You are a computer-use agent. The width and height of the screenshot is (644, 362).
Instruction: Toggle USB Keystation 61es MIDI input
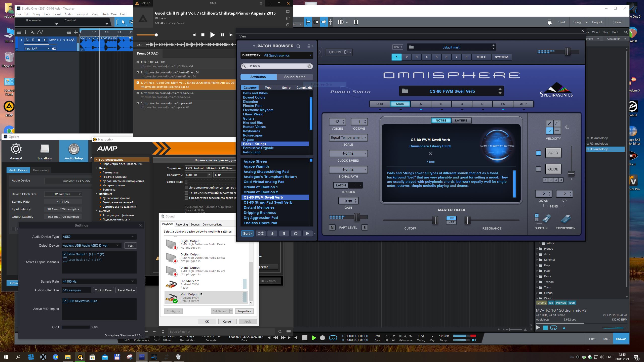pos(65,301)
